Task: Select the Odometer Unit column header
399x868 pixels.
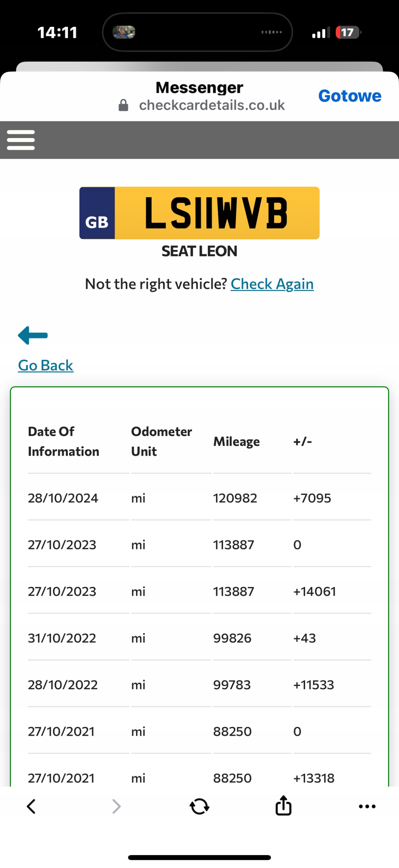Action: [x=161, y=441]
